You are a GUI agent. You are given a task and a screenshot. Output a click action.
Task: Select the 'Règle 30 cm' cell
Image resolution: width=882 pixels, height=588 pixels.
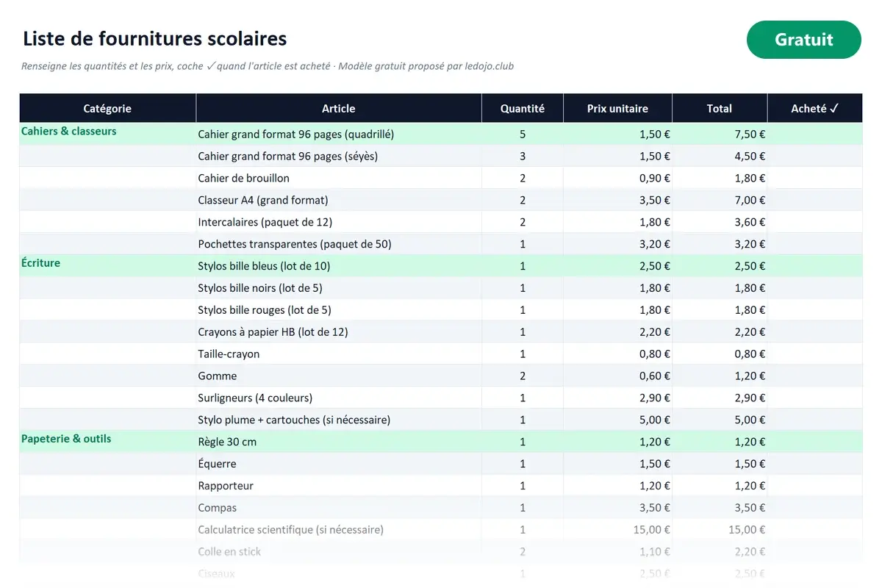(x=339, y=441)
